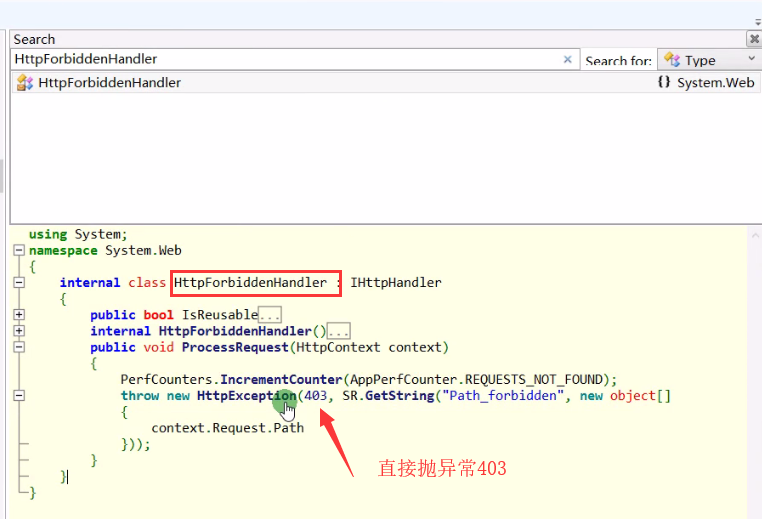Click the collapsed ellipsis after HttpForbiddenHandler()
The image size is (762, 519).
pos(338,331)
